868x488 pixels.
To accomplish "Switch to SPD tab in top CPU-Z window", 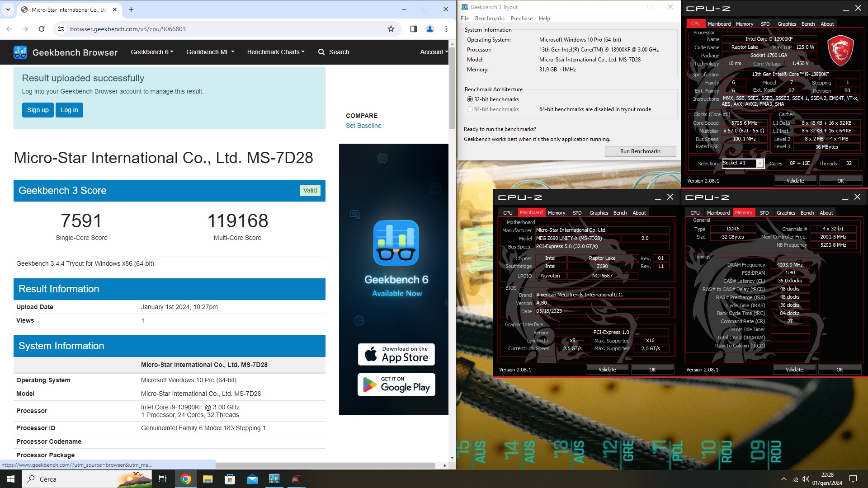I will click(765, 24).
